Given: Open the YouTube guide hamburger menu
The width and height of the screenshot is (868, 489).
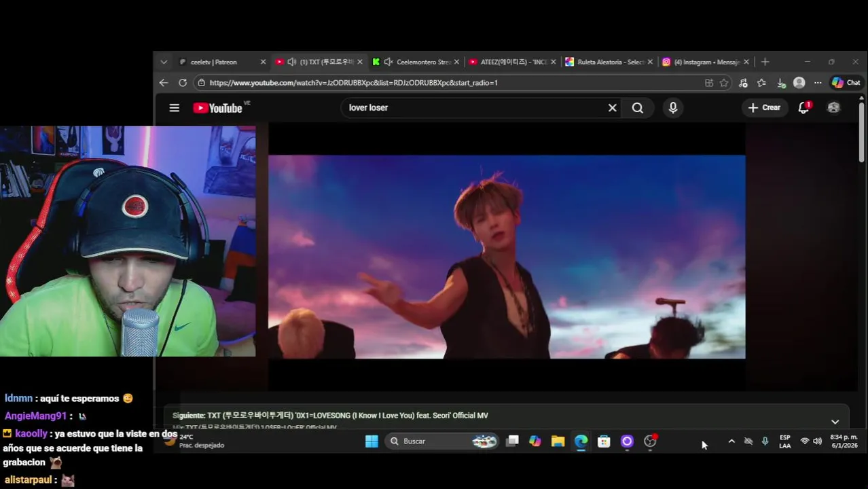Looking at the screenshot, I should point(175,108).
